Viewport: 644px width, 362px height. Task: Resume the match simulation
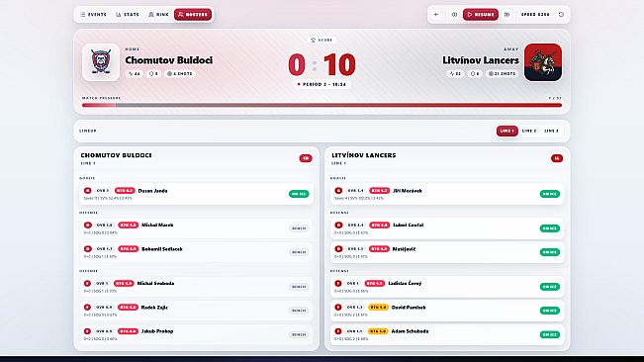coord(481,15)
